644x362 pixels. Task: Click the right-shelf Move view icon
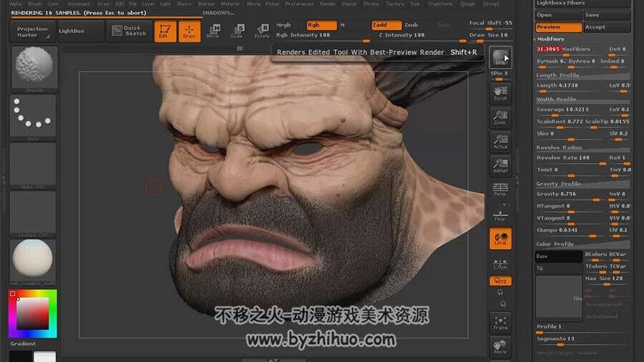click(500, 346)
